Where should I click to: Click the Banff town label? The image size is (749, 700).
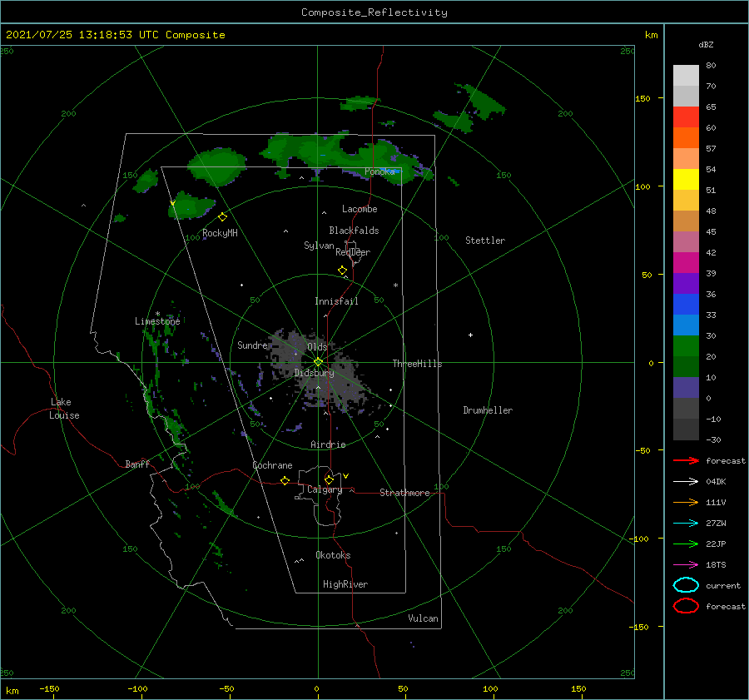137,464
